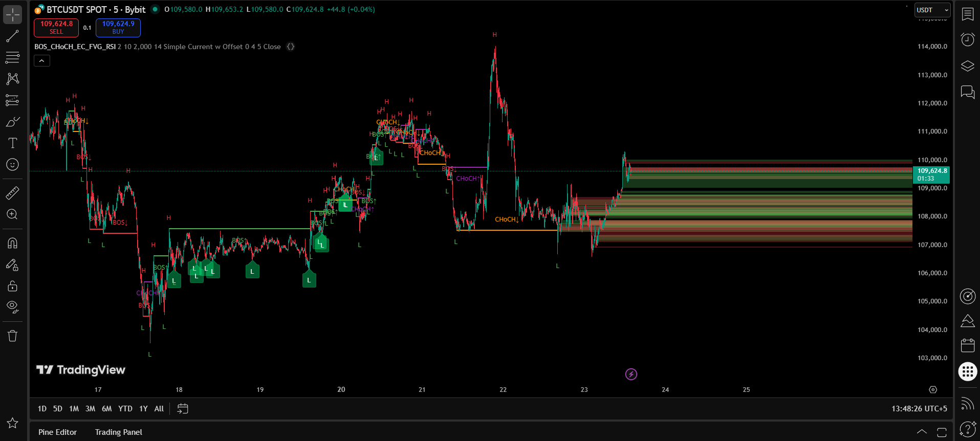Hide all drawings with eye icon
This screenshot has width=980, height=441.
tap(12, 307)
